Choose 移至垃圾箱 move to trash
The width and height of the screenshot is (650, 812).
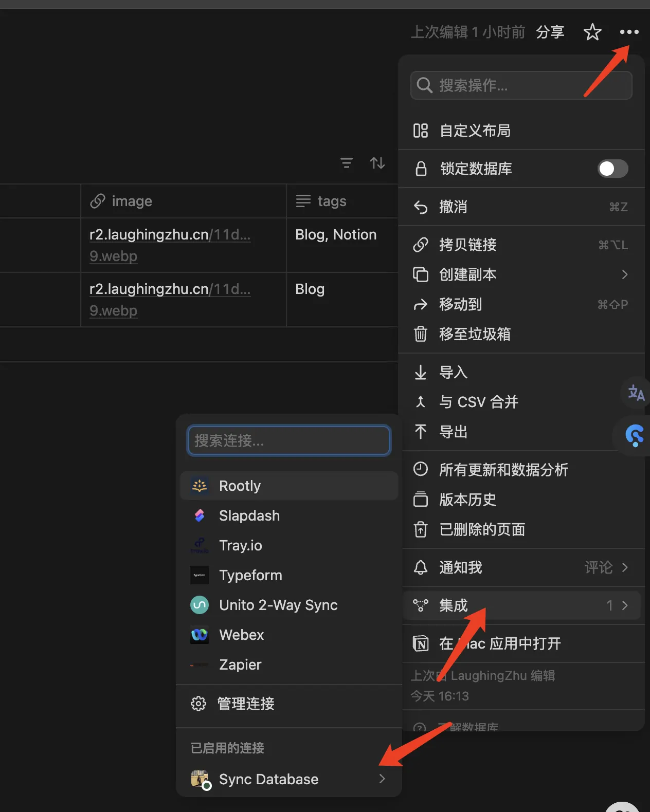(521, 334)
